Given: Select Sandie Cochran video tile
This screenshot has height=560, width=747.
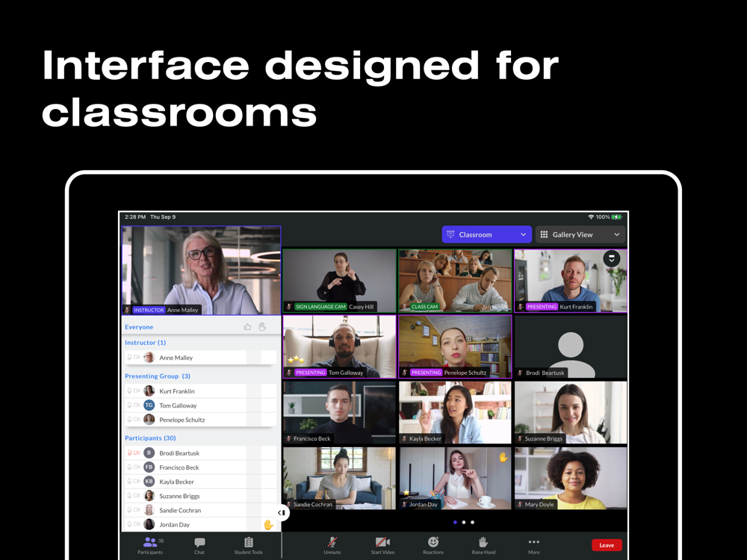Looking at the screenshot, I should (339, 478).
